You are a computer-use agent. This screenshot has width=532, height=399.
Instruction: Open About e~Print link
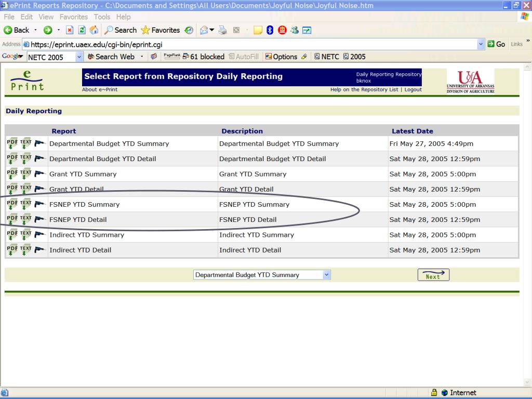pyautogui.click(x=100, y=89)
